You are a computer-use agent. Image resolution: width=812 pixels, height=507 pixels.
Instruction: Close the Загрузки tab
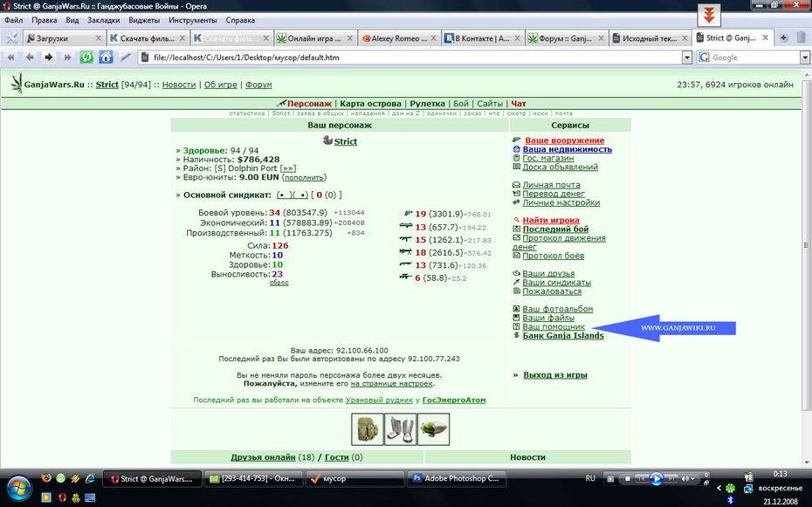click(x=99, y=38)
